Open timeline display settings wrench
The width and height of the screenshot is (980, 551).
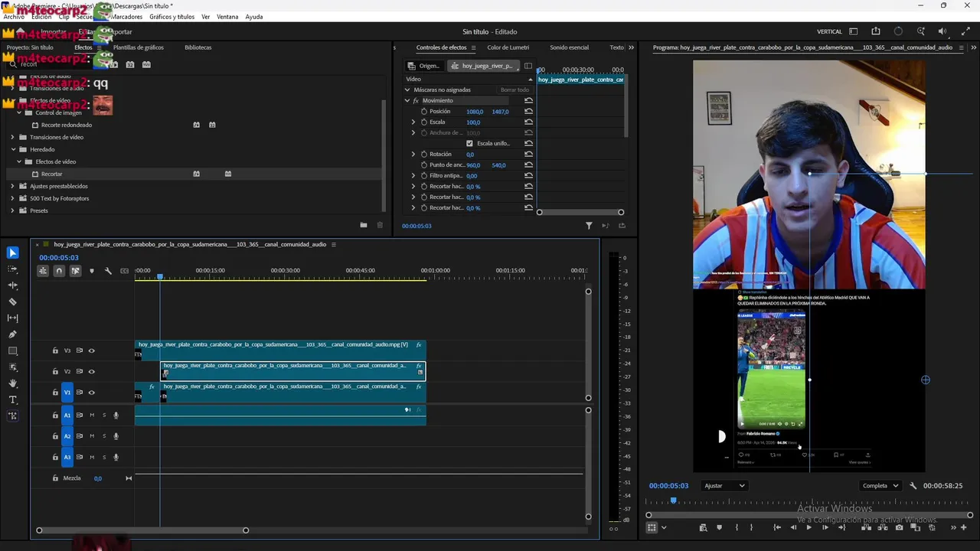(108, 271)
